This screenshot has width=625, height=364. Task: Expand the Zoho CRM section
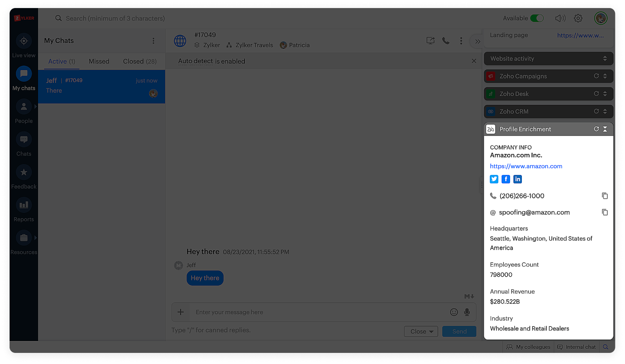pyautogui.click(x=605, y=111)
